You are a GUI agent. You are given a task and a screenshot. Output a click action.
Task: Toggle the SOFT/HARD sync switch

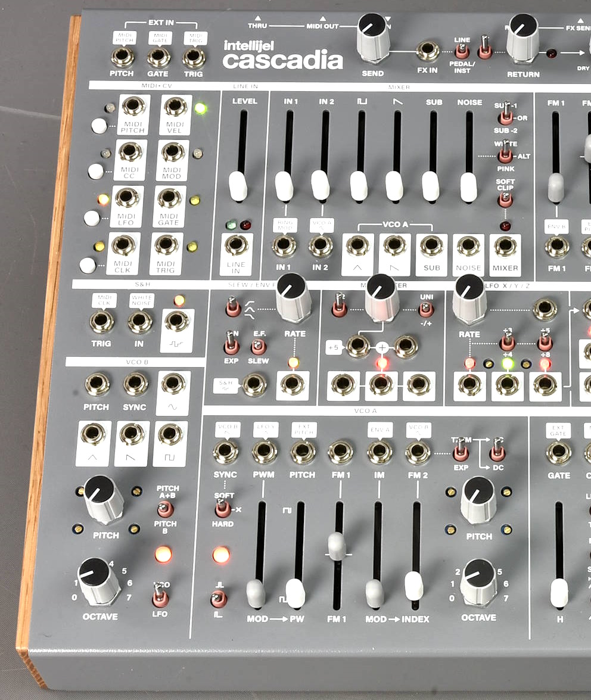(x=222, y=508)
